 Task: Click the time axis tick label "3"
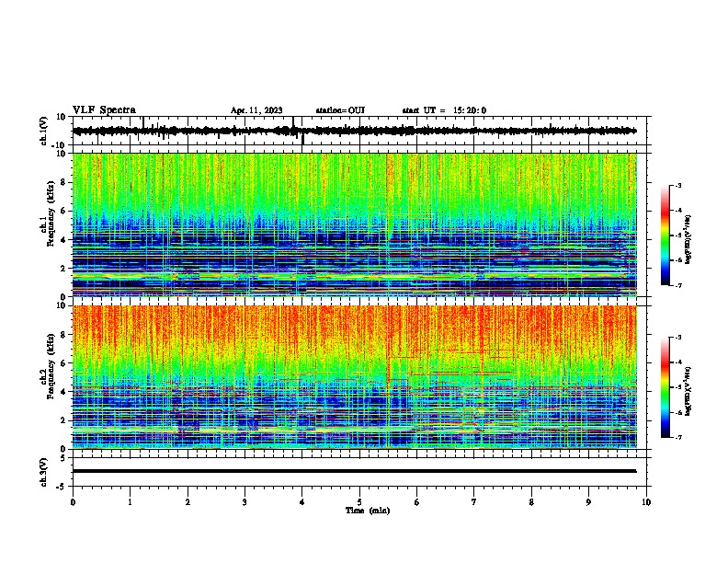(x=245, y=502)
